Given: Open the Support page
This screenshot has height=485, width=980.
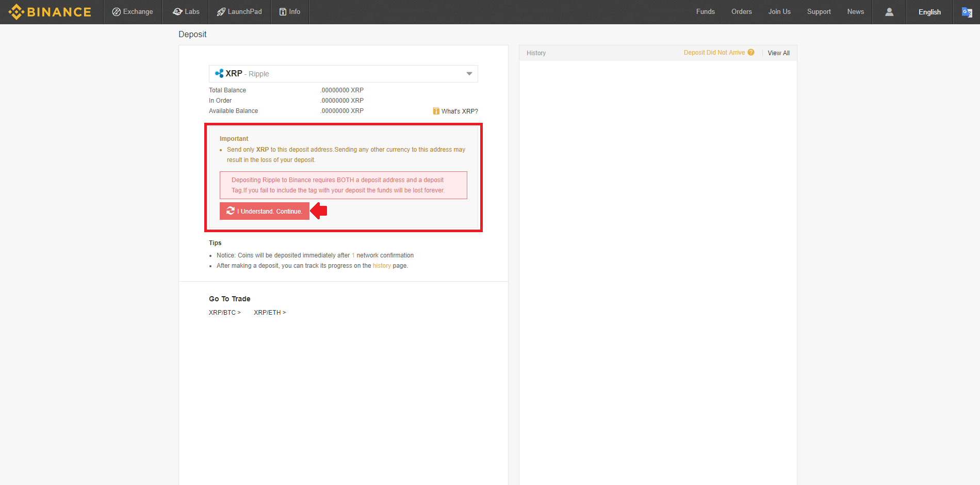Looking at the screenshot, I should pos(819,12).
